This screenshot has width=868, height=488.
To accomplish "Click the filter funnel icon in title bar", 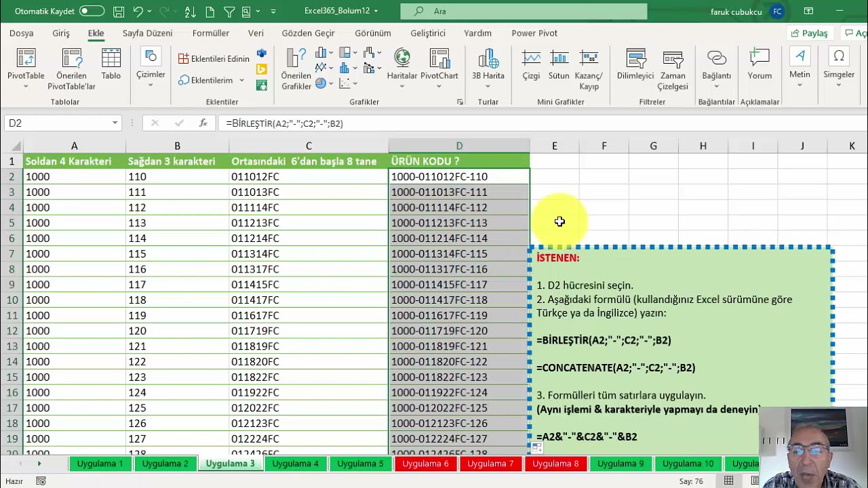I will (x=229, y=12).
